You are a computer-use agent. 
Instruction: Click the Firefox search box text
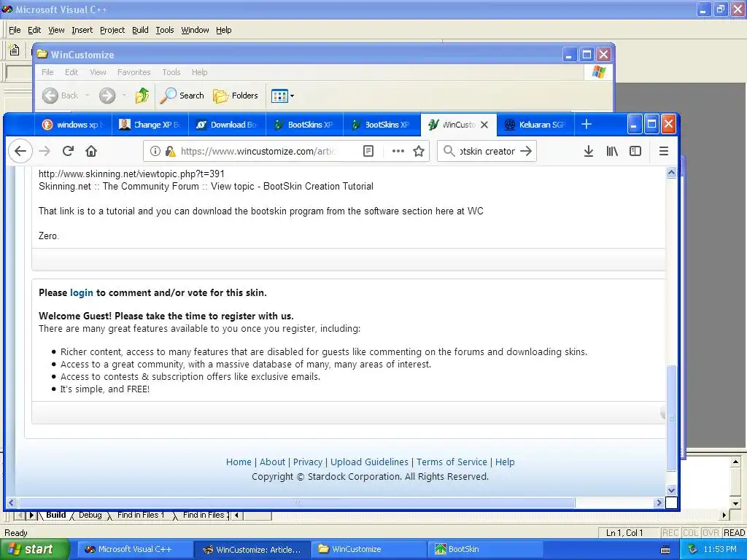click(487, 152)
